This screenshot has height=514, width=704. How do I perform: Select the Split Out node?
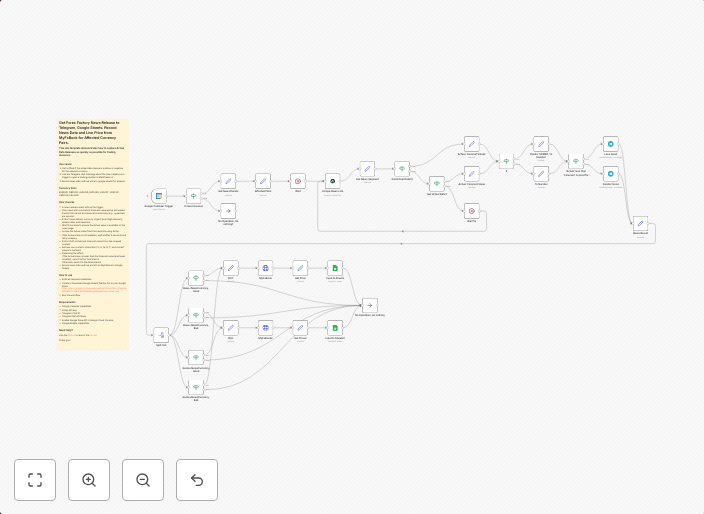pyautogui.click(x=161, y=335)
